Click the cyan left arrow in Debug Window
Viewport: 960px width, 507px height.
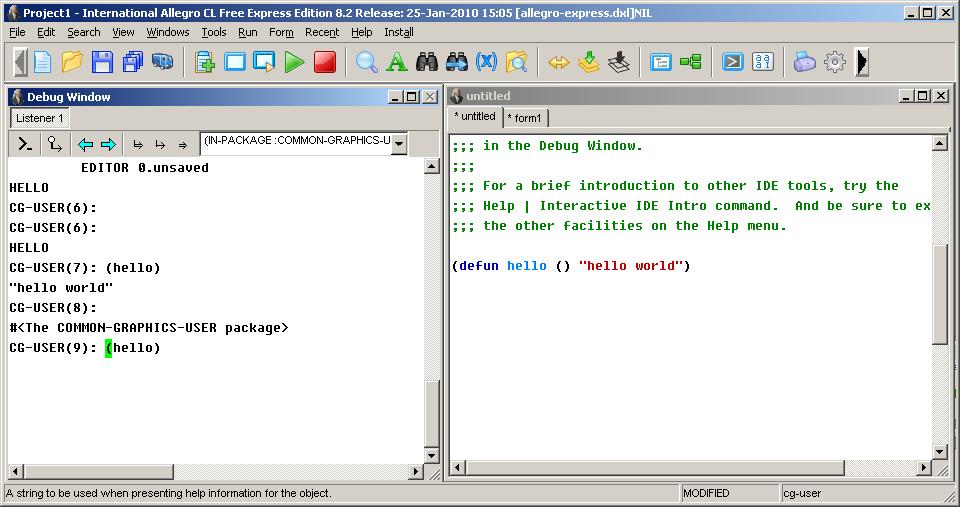click(x=85, y=144)
